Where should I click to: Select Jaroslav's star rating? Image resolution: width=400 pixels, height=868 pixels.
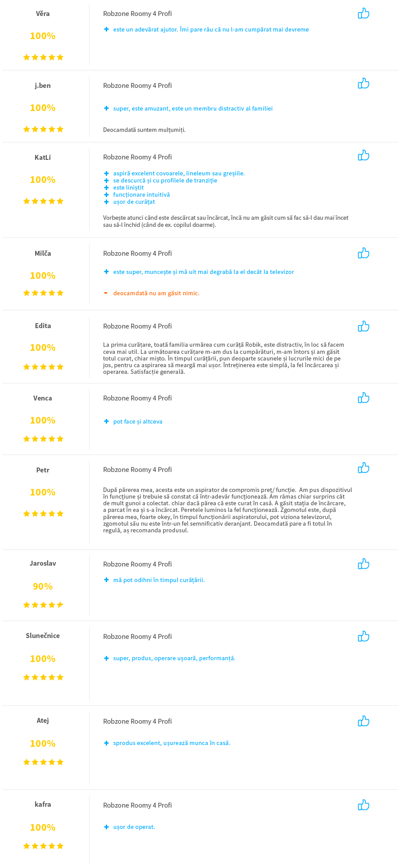click(x=43, y=605)
